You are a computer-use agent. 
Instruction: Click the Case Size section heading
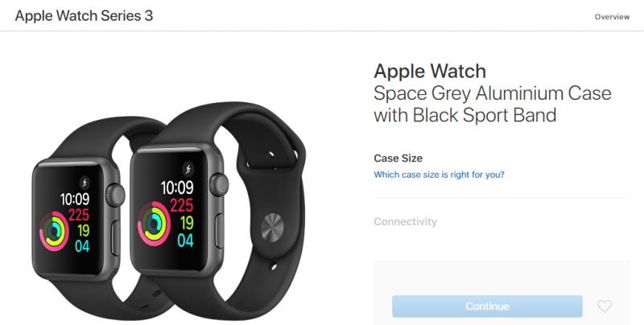(398, 158)
